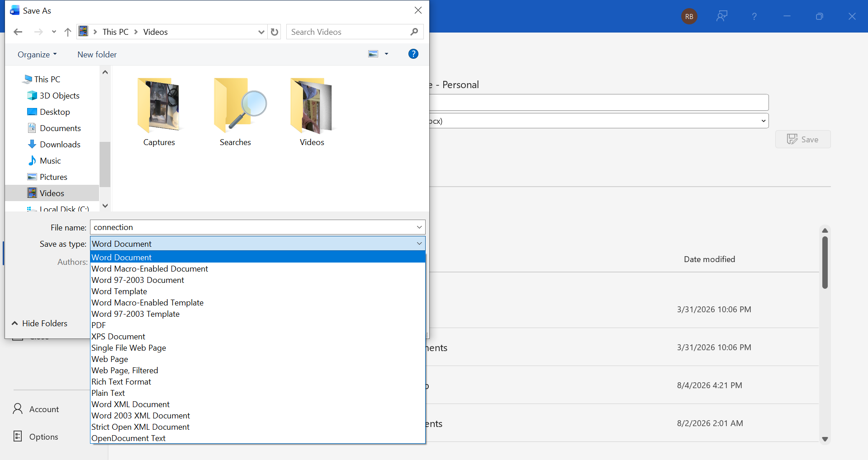Open Account page in Word backstage
The image size is (868, 460).
(x=36, y=409)
